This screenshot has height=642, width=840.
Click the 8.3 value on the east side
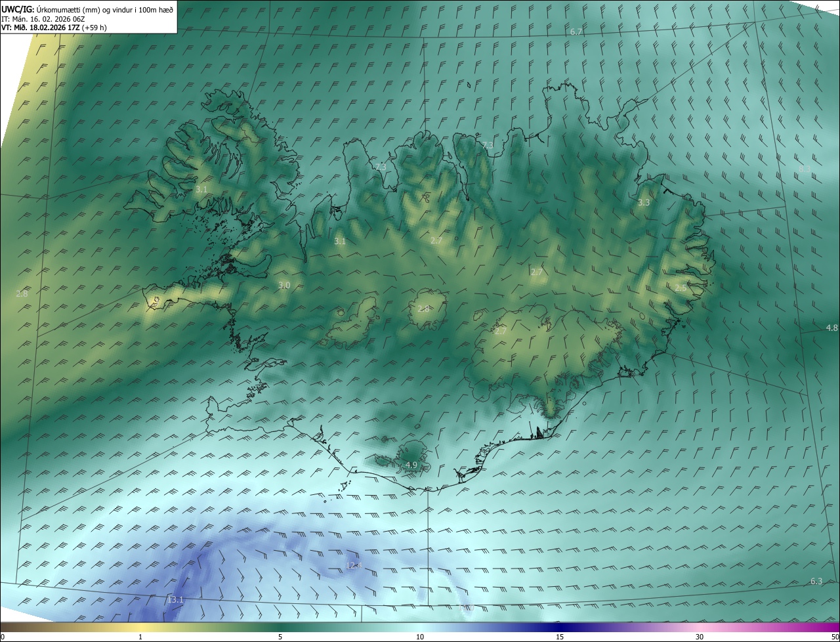(805, 169)
